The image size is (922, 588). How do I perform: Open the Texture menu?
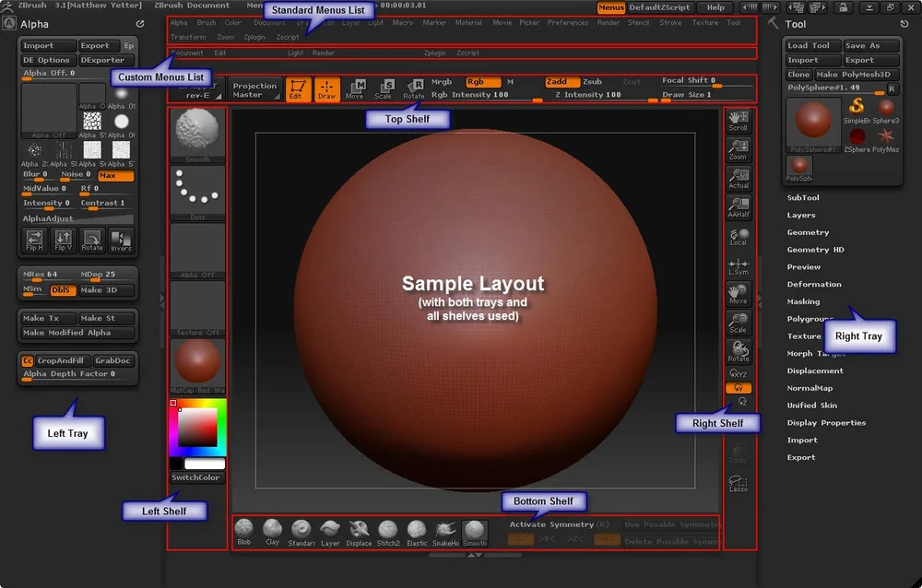point(704,23)
